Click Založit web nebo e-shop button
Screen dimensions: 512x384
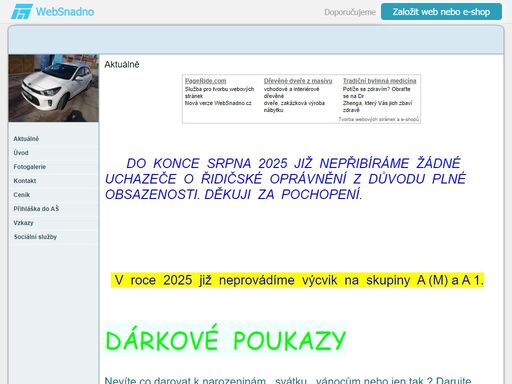tap(441, 12)
